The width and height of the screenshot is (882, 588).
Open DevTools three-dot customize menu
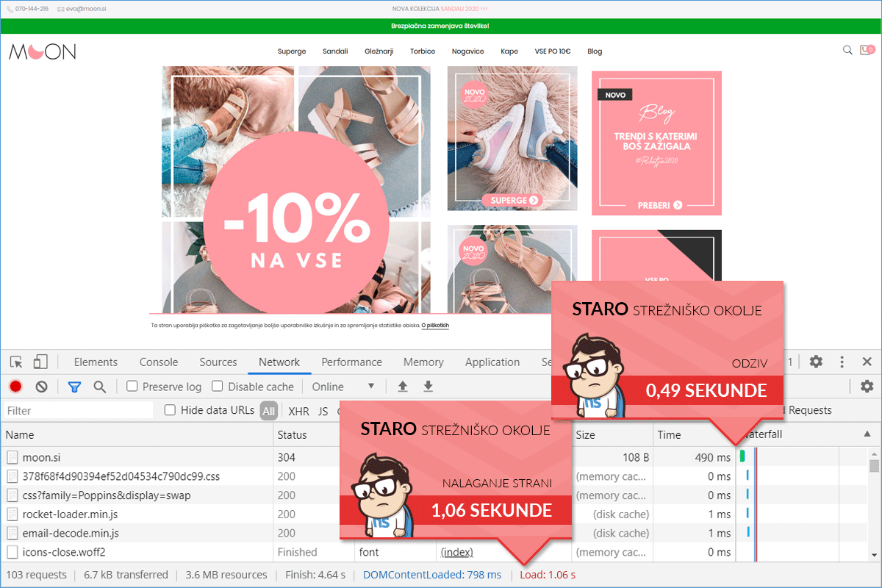842,362
